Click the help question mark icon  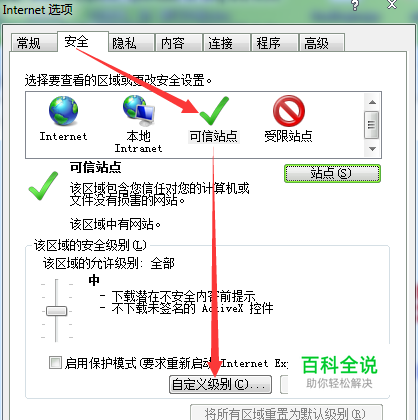[x=355, y=5]
